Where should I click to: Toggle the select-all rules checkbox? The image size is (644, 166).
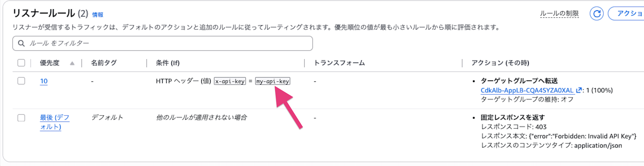(21, 63)
